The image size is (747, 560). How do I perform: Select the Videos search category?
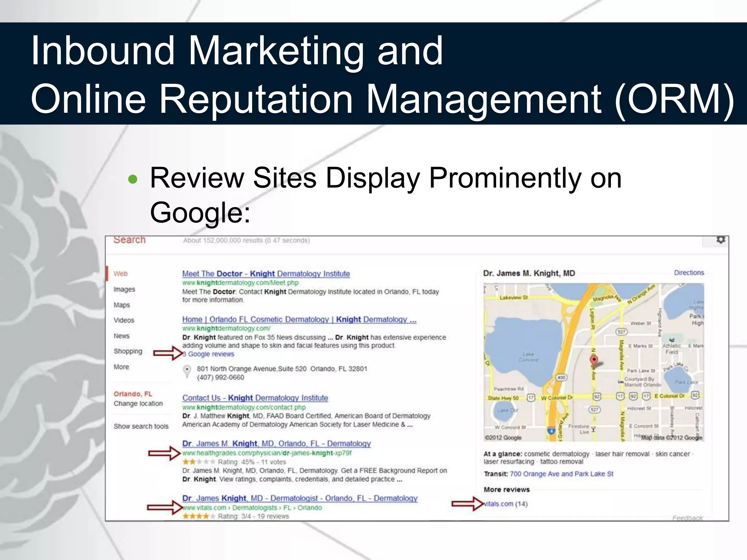[x=124, y=320]
